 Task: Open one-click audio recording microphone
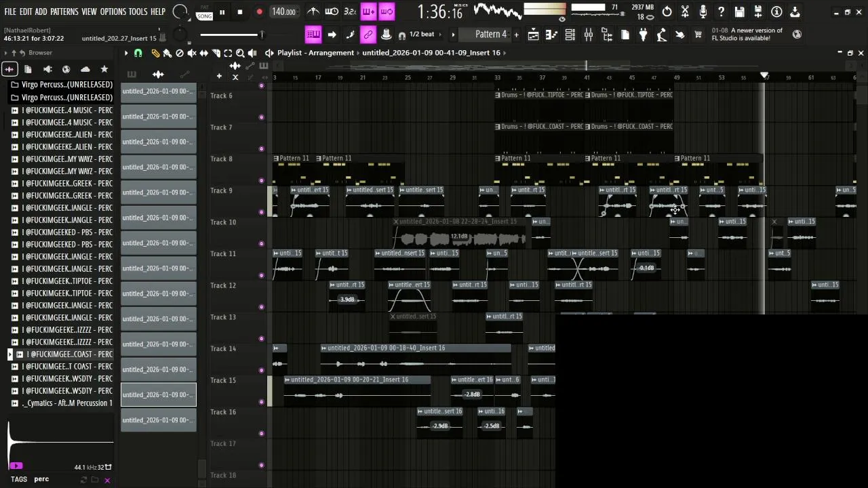[704, 12]
